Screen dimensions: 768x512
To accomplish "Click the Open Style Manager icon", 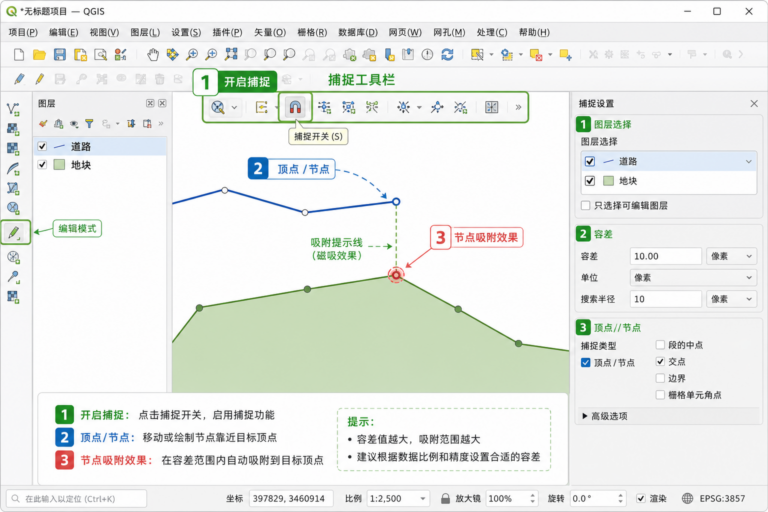I will [x=120, y=54].
